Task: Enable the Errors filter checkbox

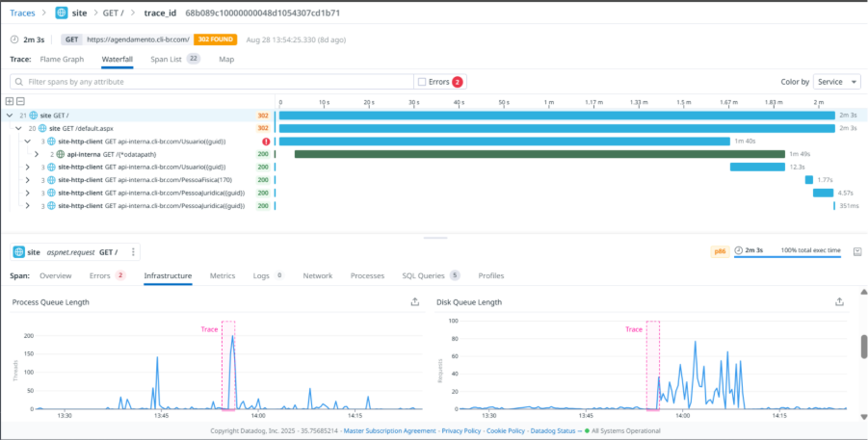Action: click(421, 82)
